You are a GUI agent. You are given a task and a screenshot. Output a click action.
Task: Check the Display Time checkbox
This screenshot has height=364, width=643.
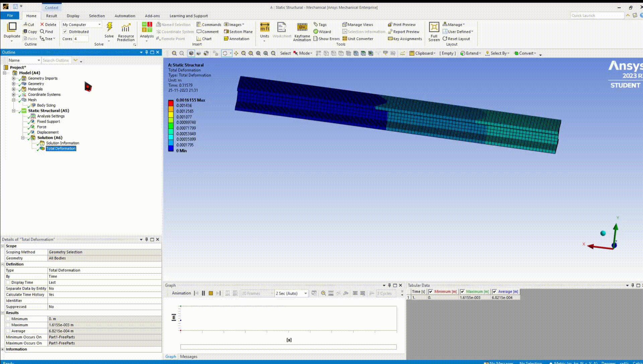[x=8, y=283]
